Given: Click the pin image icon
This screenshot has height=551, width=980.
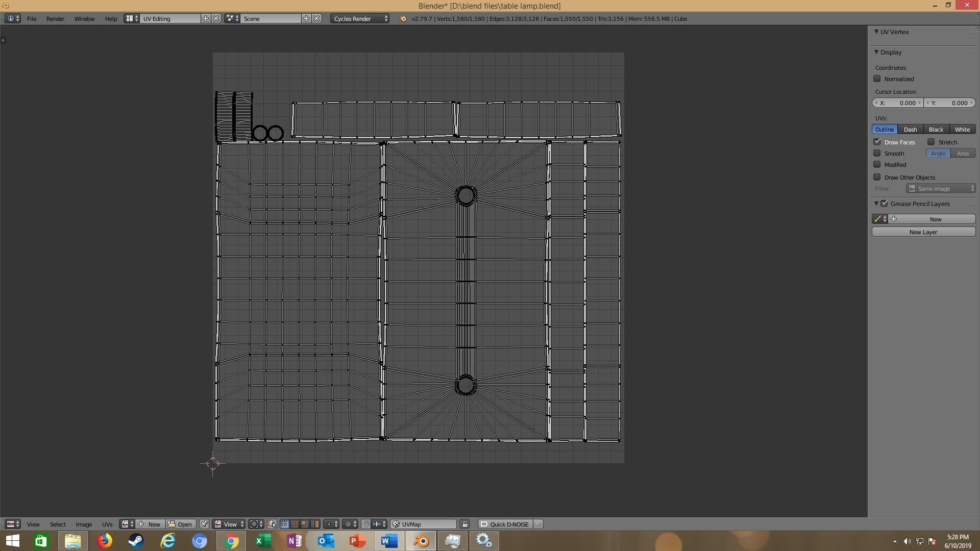Looking at the screenshot, I should pyautogui.click(x=204, y=524).
